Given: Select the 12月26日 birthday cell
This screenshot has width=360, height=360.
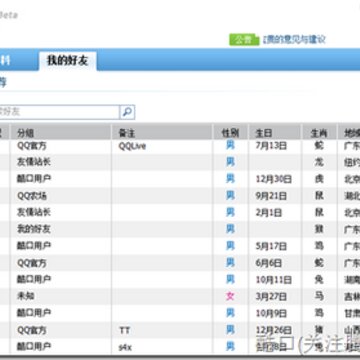Looking at the screenshot, I should point(274,330).
